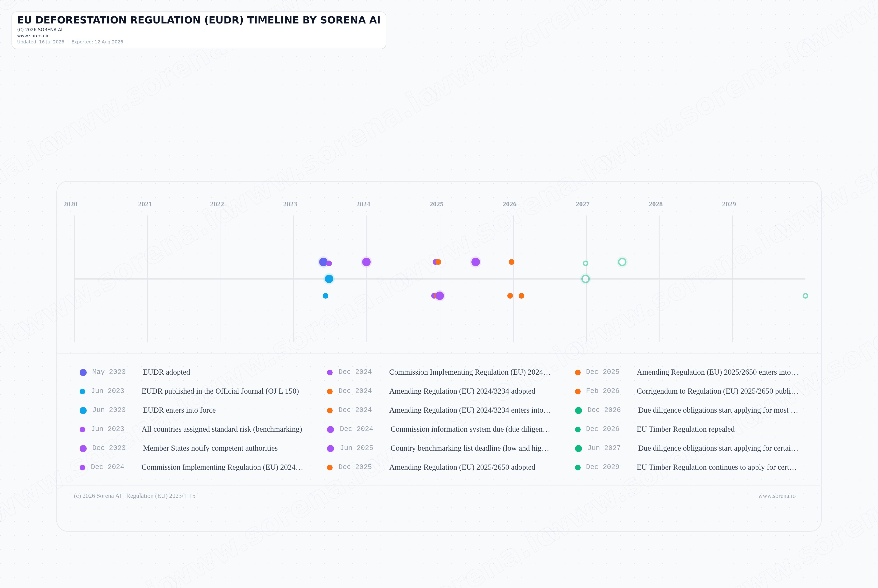This screenshot has height=588, width=878.
Task: Select the large hollow green ring on the axis at 2027
Action: point(585,279)
